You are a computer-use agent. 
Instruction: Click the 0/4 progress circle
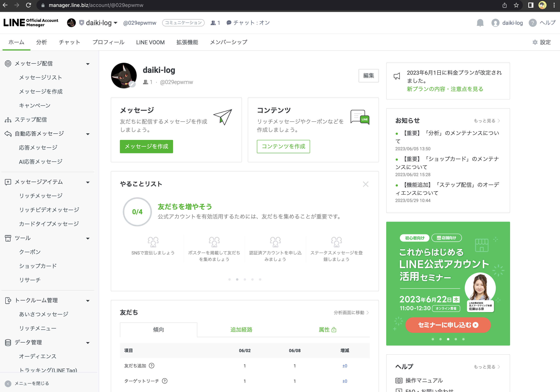137,212
